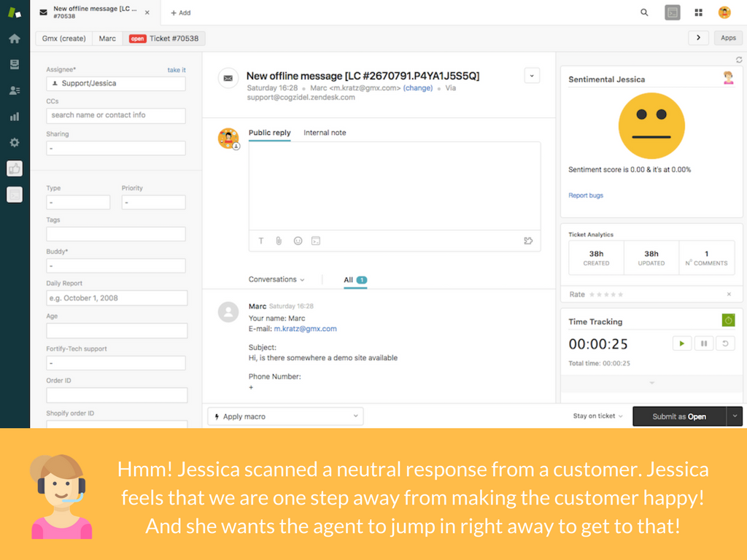Pause the time tracking timer
Image resolution: width=747 pixels, height=560 pixels.
click(703, 343)
